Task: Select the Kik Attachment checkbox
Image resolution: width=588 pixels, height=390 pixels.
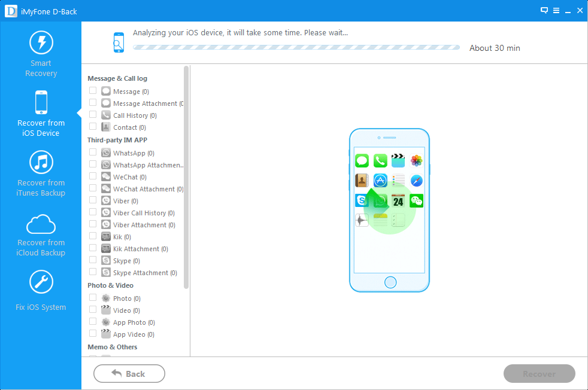Action: 93,248
